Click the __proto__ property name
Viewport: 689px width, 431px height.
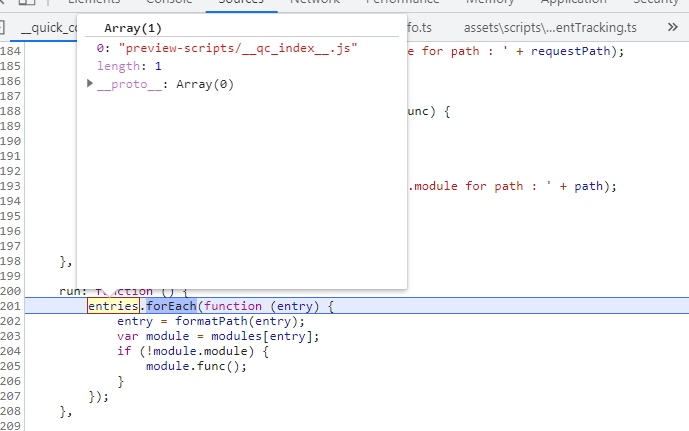[x=129, y=84]
